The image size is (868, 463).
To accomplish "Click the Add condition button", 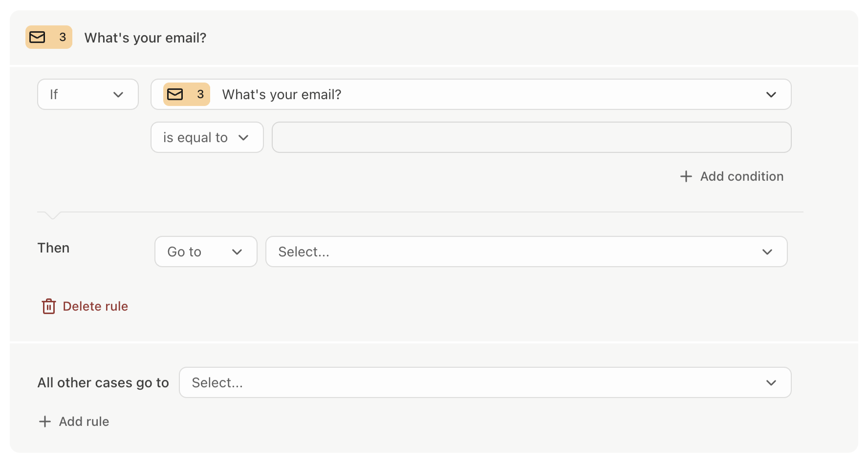I will 732,176.
